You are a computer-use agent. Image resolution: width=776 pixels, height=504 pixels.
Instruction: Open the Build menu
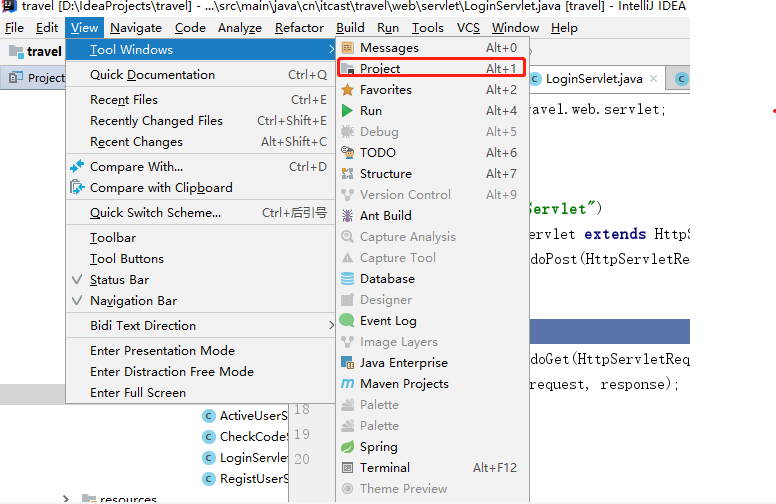pos(350,28)
